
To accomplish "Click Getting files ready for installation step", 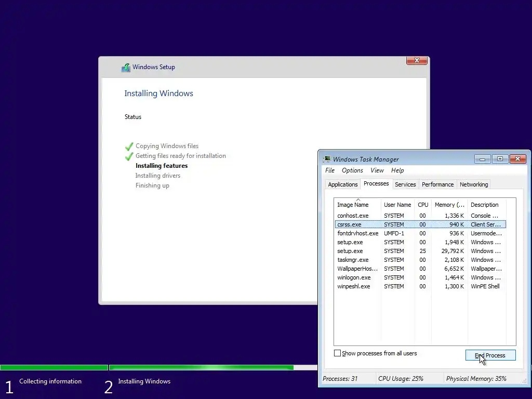I will pyautogui.click(x=180, y=156).
